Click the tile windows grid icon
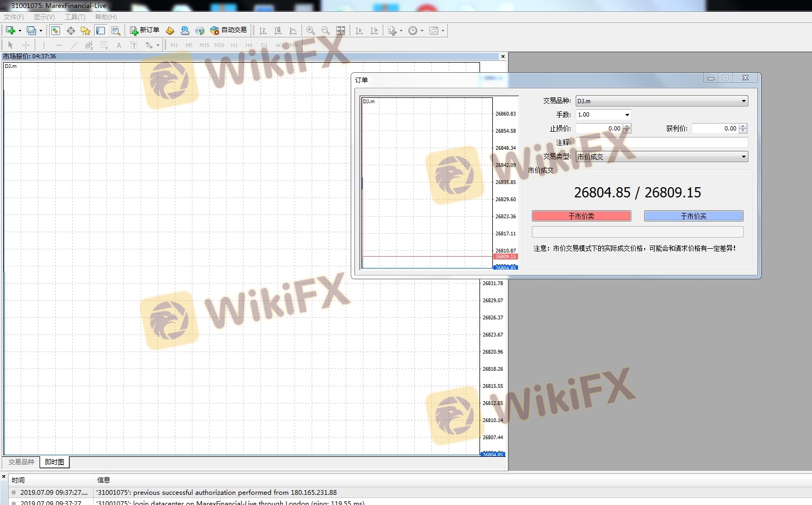This screenshot has width=812, height=505. point(341,30)
